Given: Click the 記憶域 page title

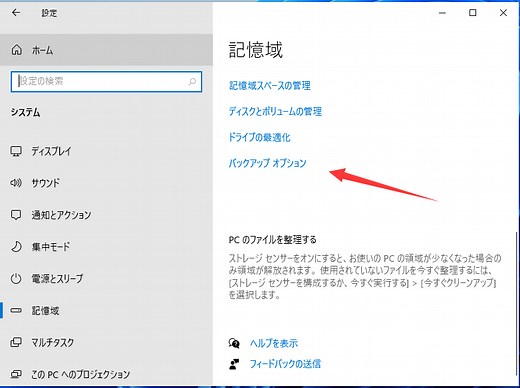Looking at the screenshot, I should click(256, 50).
